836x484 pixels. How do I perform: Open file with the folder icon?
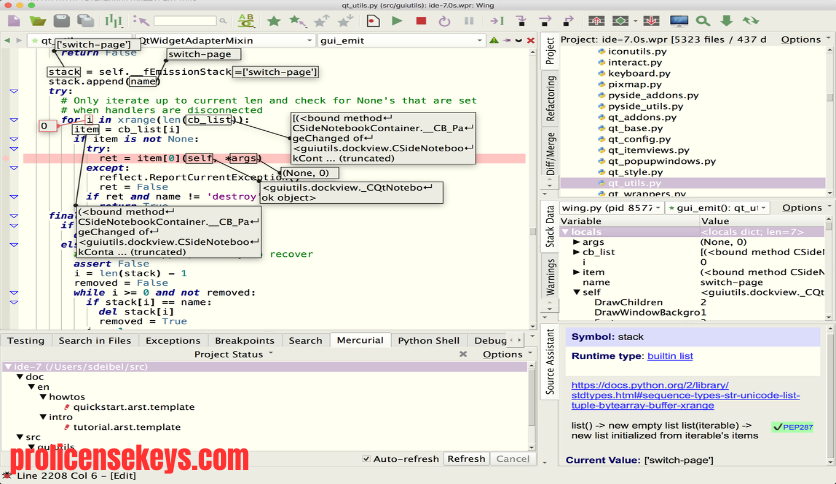[37, 21]
